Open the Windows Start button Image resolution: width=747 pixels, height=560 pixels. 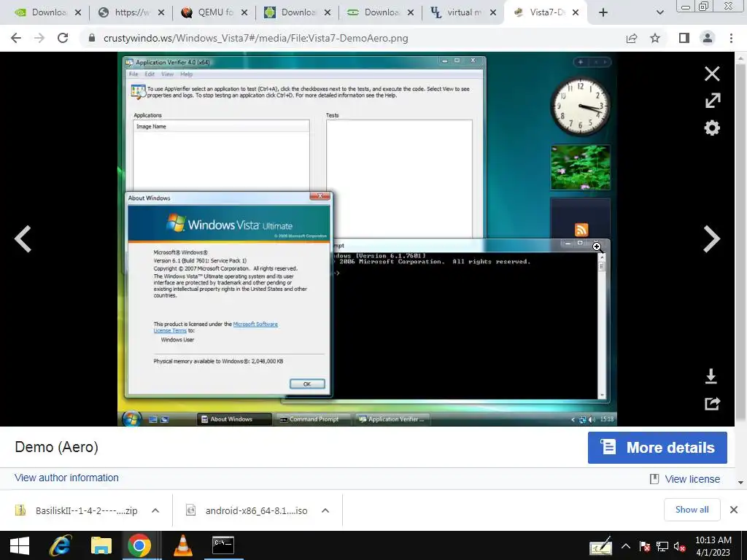(x=20, y=545)
